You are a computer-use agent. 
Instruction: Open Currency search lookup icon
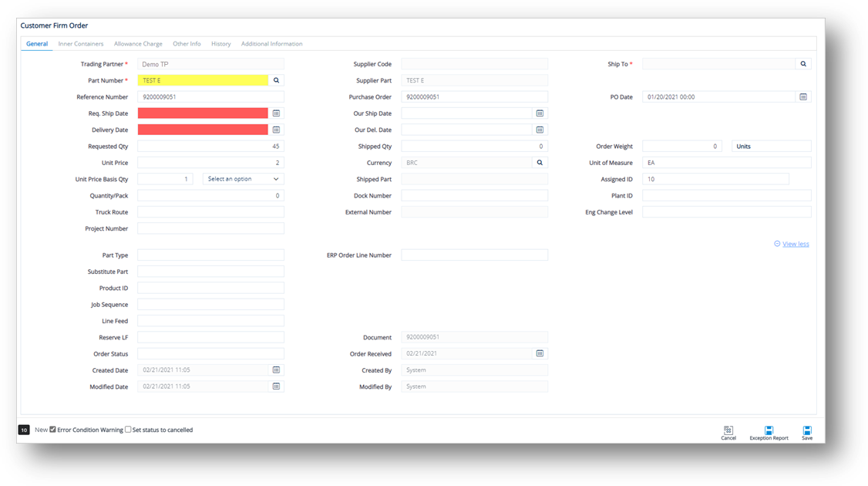[x=540, y=162]
